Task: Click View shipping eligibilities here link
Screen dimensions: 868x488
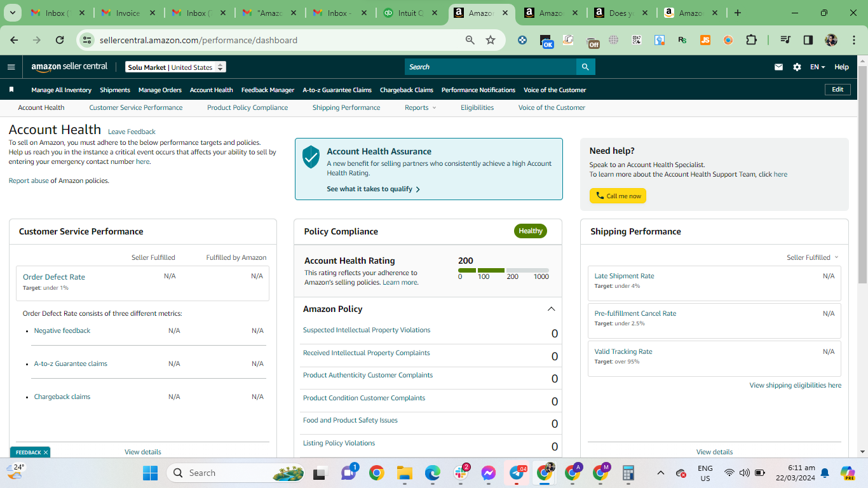Action: point(796,385)
